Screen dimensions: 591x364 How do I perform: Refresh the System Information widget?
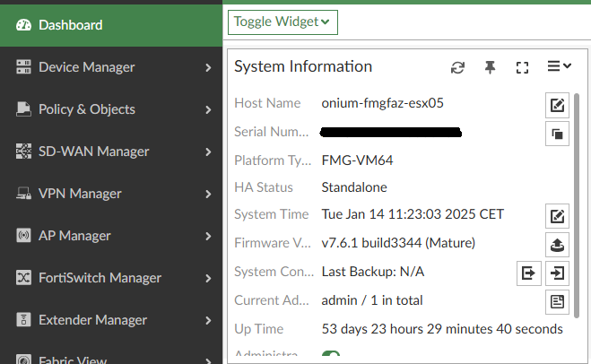[x=458, y=67]
